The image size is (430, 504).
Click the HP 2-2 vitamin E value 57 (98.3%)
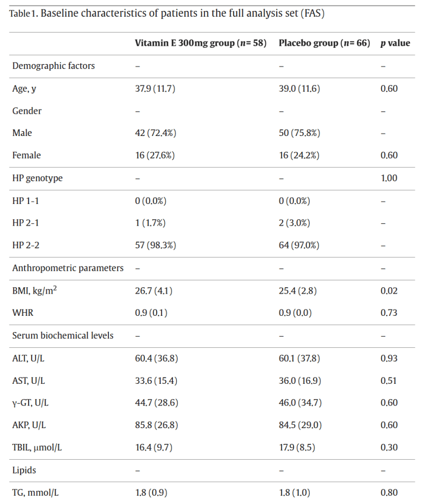(156, 245)
